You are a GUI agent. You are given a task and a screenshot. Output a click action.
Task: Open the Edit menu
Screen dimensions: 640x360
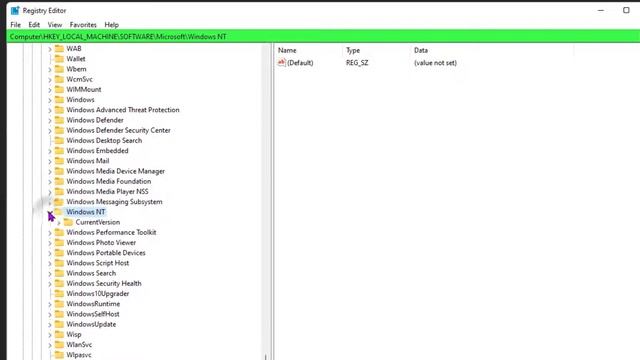click(x=34, y=25)
